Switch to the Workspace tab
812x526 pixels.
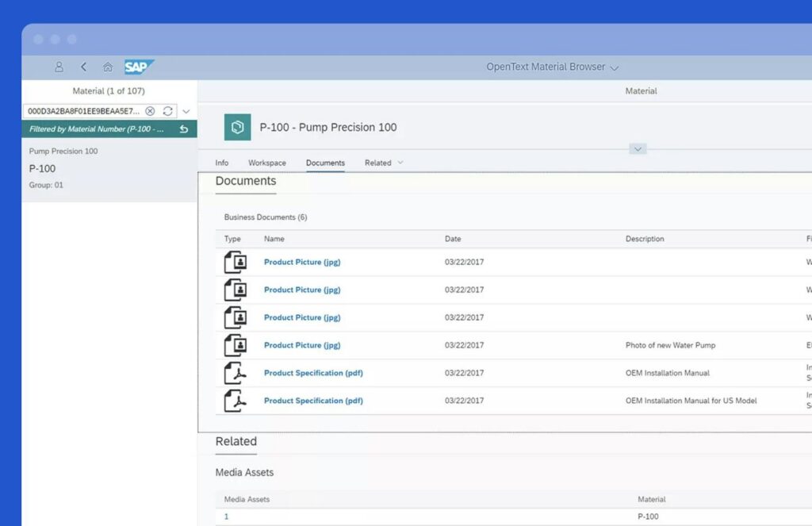(266, 163)
